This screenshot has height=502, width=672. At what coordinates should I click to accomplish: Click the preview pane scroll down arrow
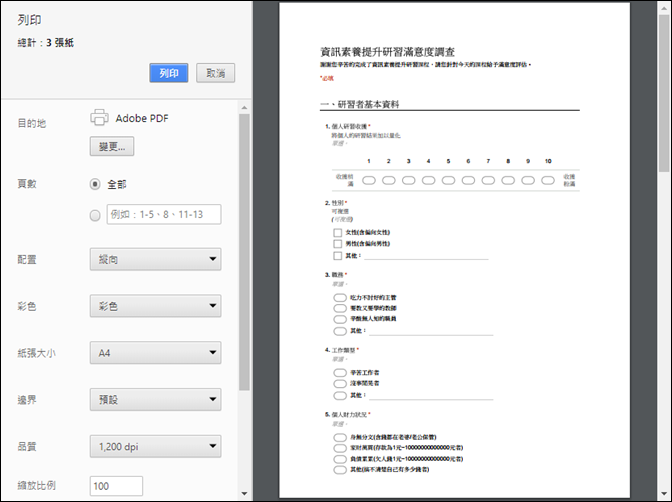pos(664,494)
